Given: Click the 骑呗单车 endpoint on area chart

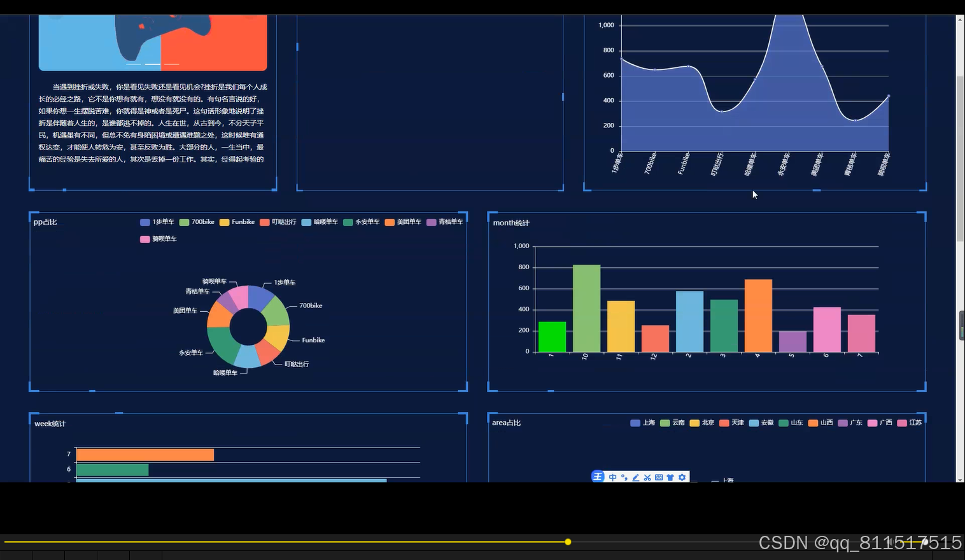Looking at the screenshot, I should click(x=889, y=96).
